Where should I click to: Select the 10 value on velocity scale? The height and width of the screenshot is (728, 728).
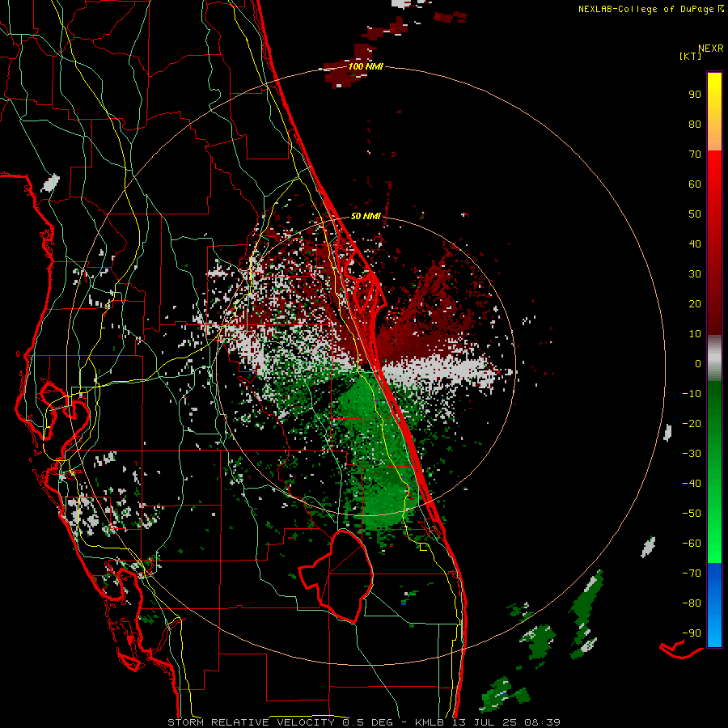coord(695,334)
